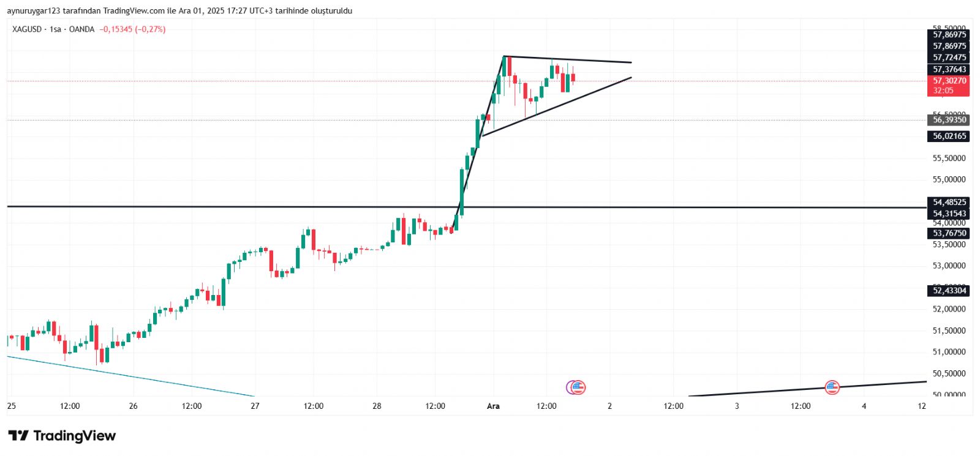Click the TradingView.com text in the header caption
Viewport: 980px width, 456px height.
coord(134,11)
